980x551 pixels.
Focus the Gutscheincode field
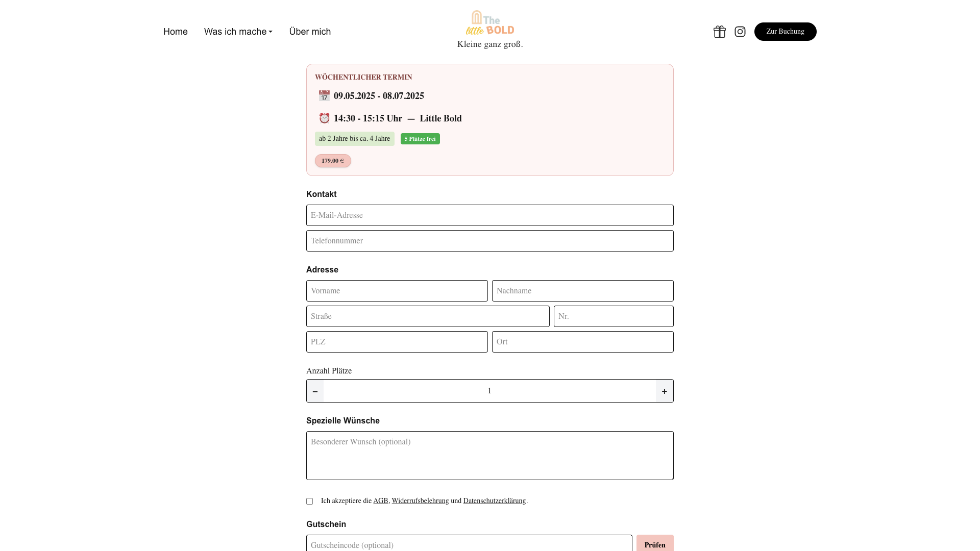[469, 544]
